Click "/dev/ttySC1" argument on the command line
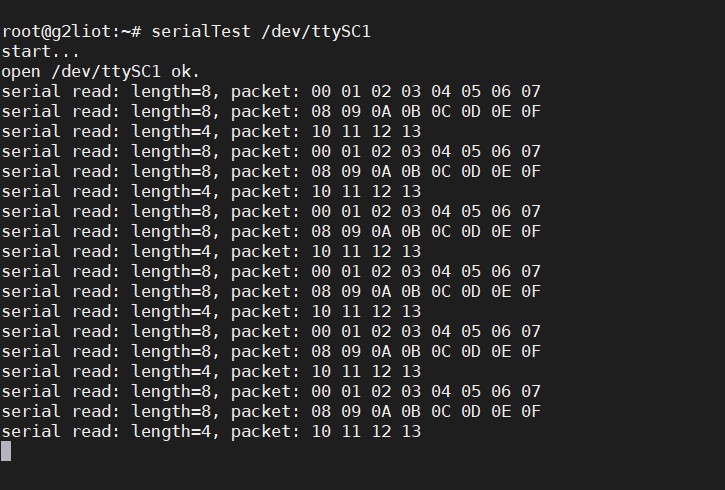The height and width of the screenshot is (490, 725). 316,31
